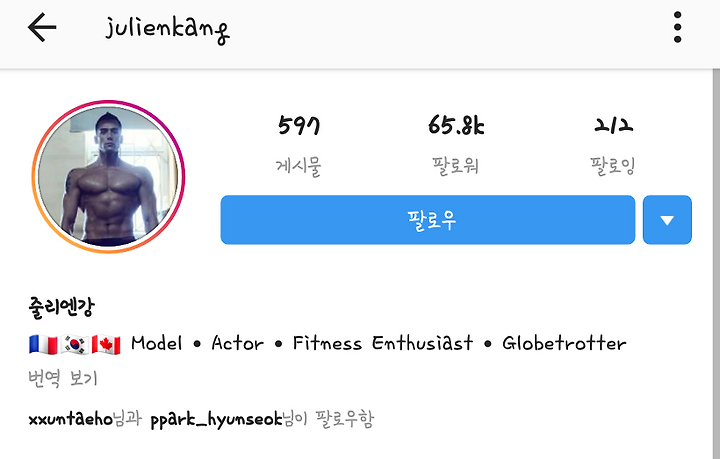Viewport: 720px width, 459px height.
Task: Click the Canadian flag emoji
Action: pyautogui.click(x=106, y=345)
